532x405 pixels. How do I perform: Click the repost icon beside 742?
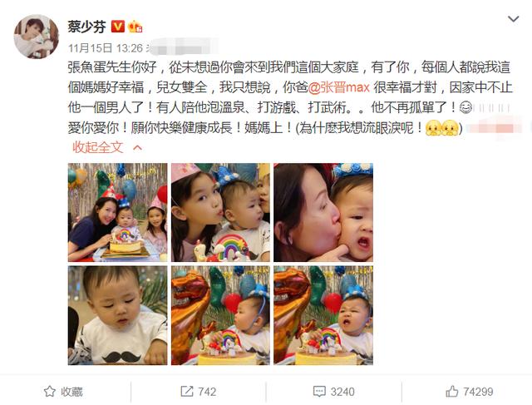[x=186, y=392]
